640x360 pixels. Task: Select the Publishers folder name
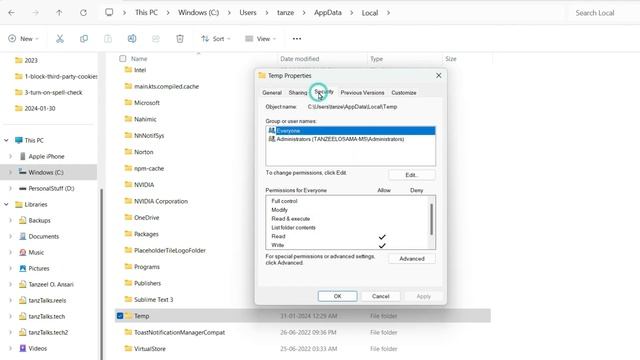point(147,283)
